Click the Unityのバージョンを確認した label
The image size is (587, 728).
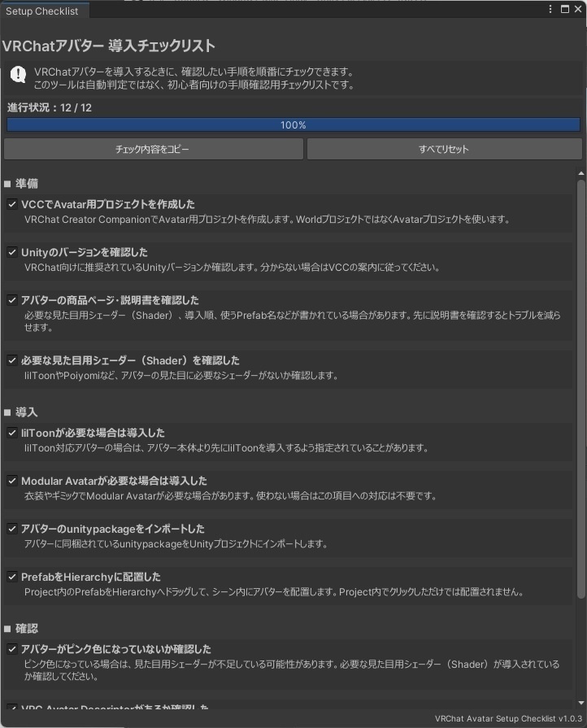tap(85, 252)
